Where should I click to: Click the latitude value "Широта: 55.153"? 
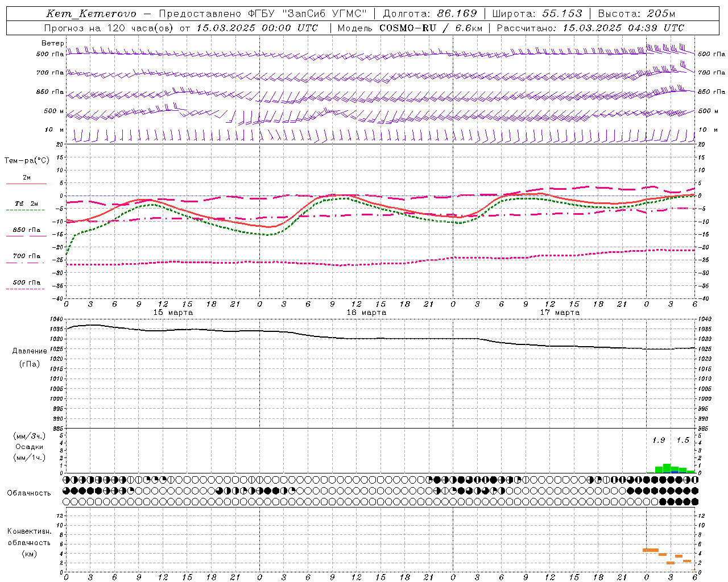(x=537, y=14)
